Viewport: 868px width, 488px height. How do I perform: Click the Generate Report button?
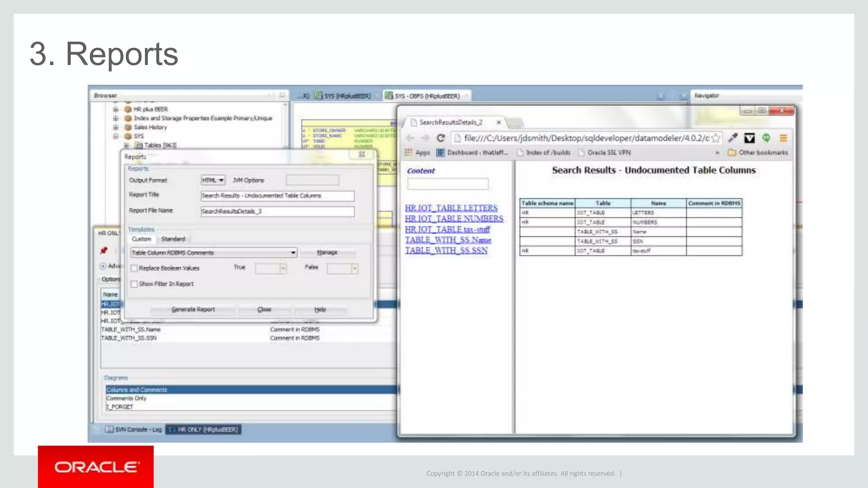[193, 310]
